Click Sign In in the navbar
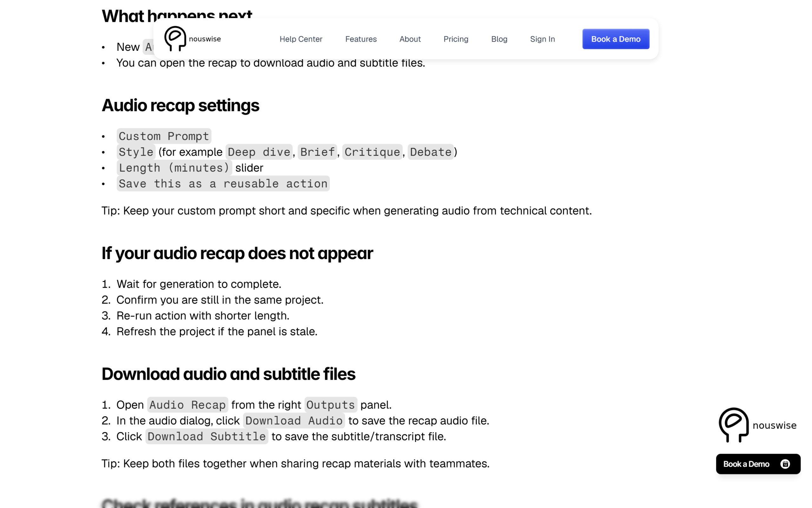Image resolution: width=812 pixels, height=508 pixels. point(542,39)
